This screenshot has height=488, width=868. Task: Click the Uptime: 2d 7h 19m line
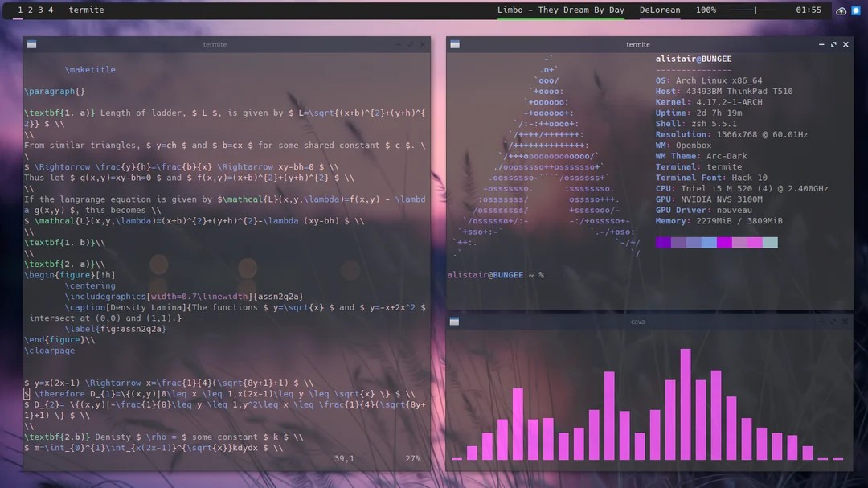click(698, 113)
